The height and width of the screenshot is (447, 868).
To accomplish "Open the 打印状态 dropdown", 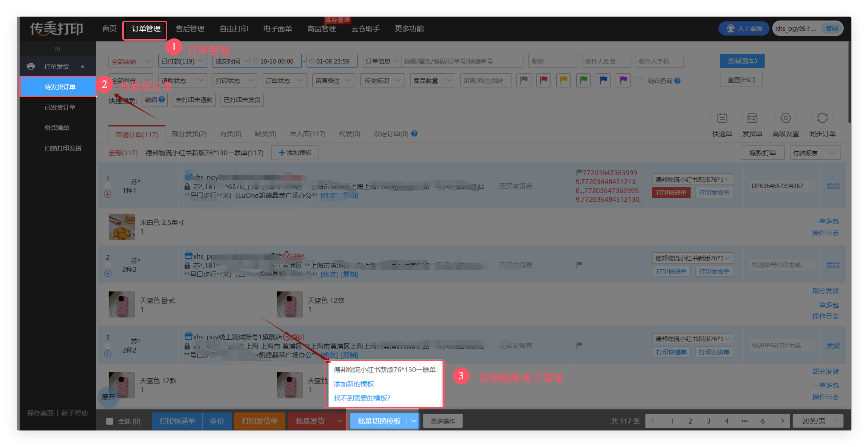I will tap(235, 80).
